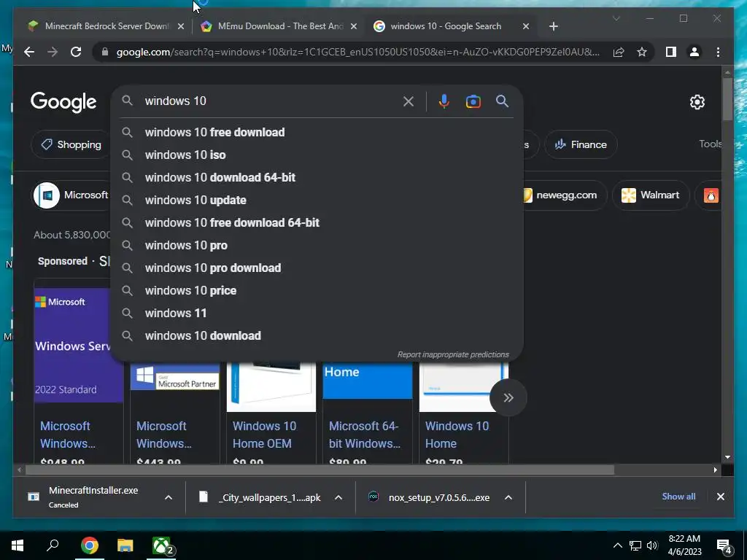Open the Xbox app in taskbar
Screen dimensions: 747x560
click(163, 545)
